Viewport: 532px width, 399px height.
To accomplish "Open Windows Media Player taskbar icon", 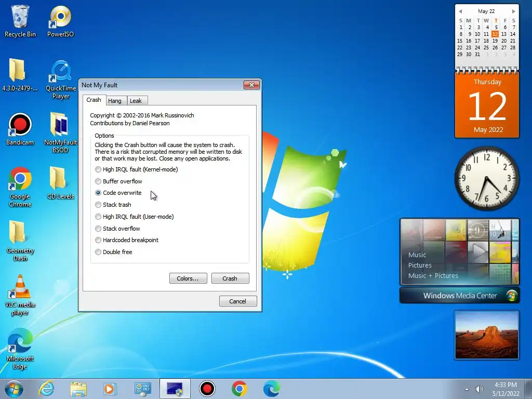I will 110,389.
